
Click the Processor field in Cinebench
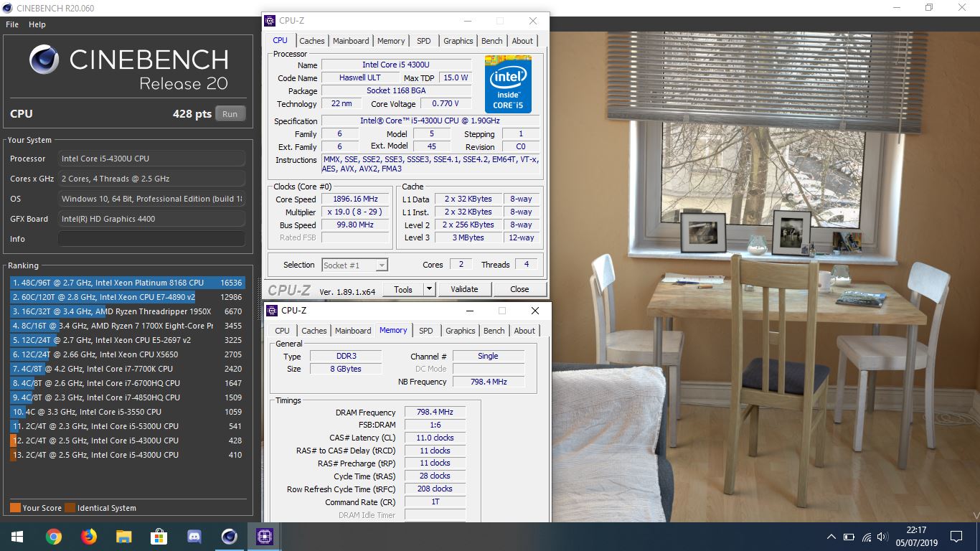point(151,159)
